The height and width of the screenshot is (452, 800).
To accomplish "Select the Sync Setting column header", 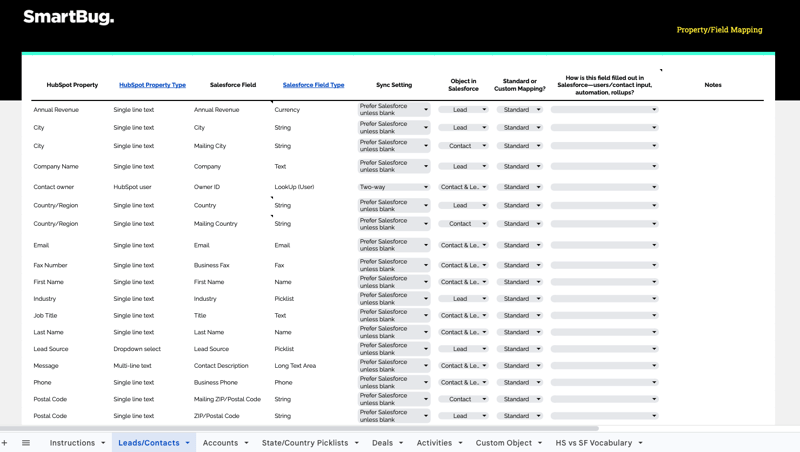I will click(394, 85).
